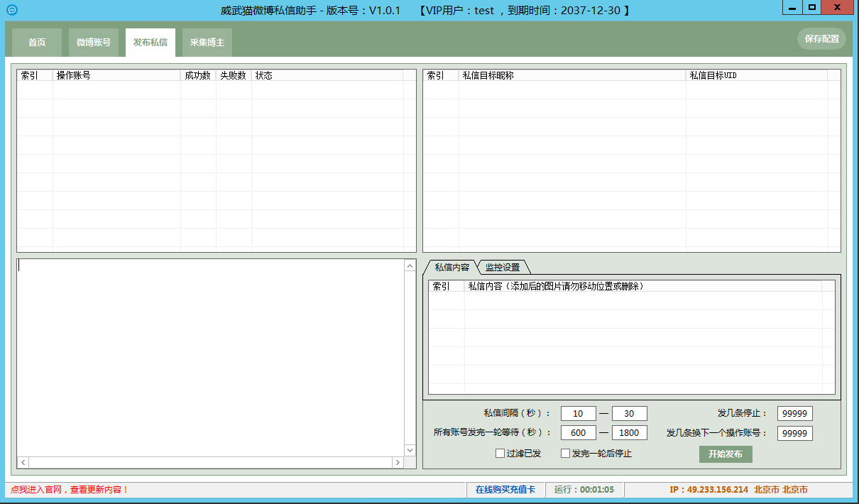Enable the 发完一轮后停止 checkbox
The width and height of the screenshot is (859, 504).
pyautogui.click(x=596, y=454)
